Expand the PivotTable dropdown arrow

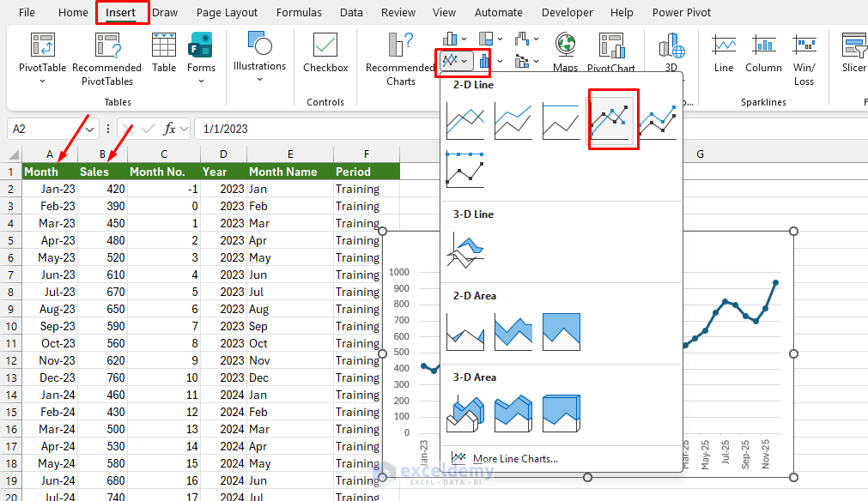pos(43,81)
